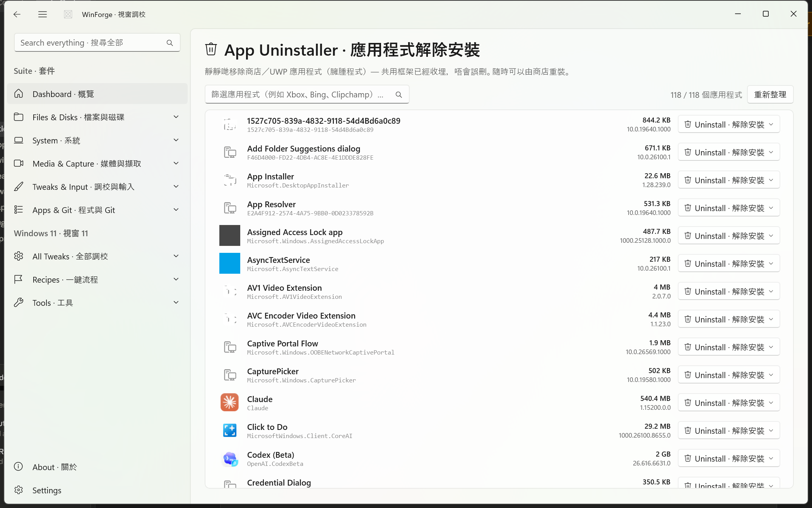Screen dimensions: 812x508
Task: Click the About info icon
Action: (x=18, y=466)
